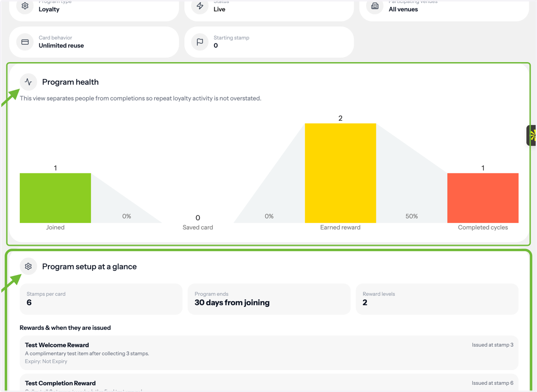Click the Saved card label
The width and height of the screenshot is (537, 392).
[x=198, y=228]
